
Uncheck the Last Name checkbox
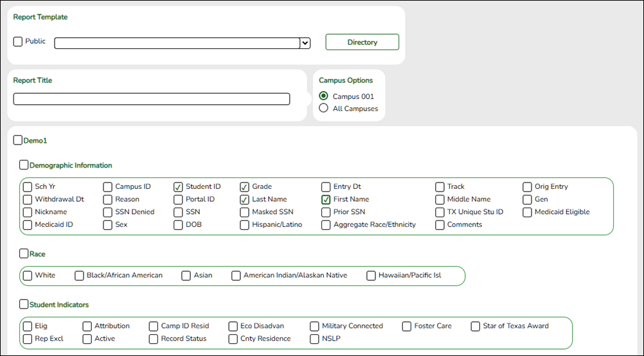244,200
